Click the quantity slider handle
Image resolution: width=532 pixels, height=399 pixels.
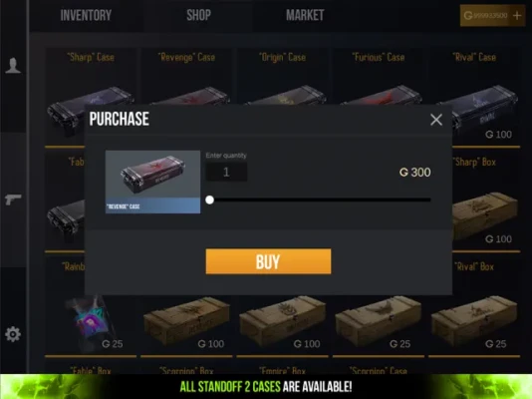(x=209, y=199)
